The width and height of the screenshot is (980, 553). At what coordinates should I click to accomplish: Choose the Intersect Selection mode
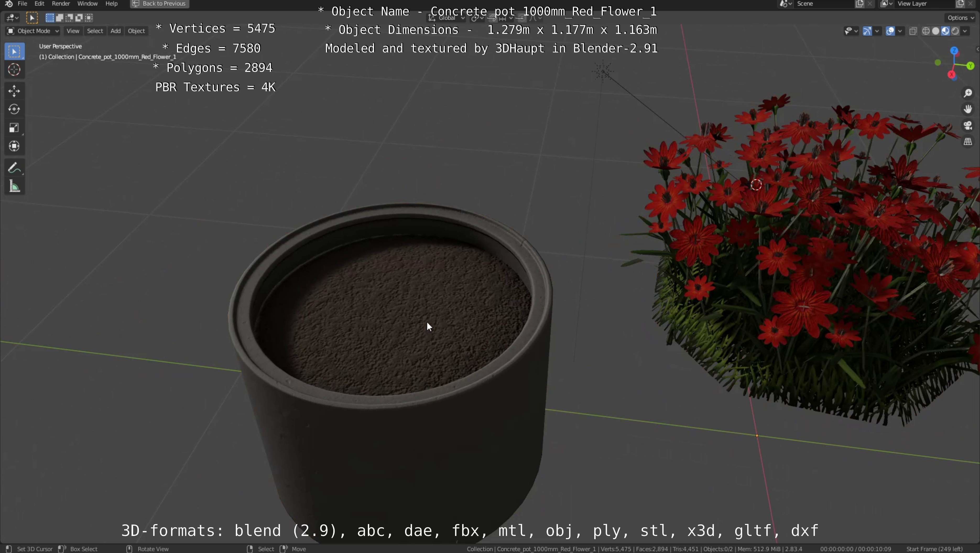(x=89, y=18)
